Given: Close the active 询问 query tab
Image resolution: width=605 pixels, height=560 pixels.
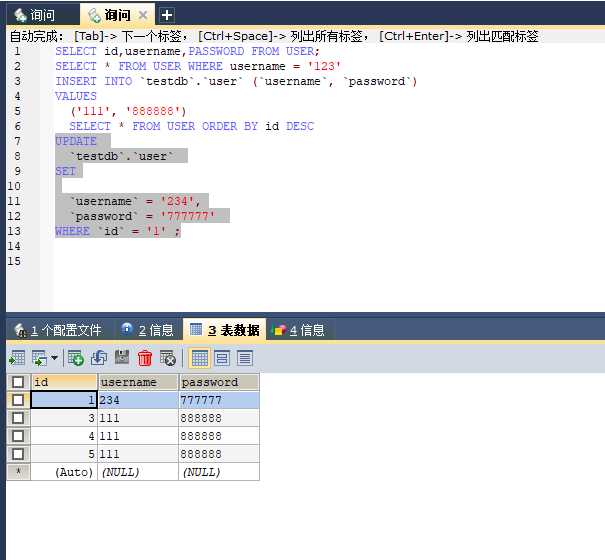Looking at the screenshot, I should point(143,15).
